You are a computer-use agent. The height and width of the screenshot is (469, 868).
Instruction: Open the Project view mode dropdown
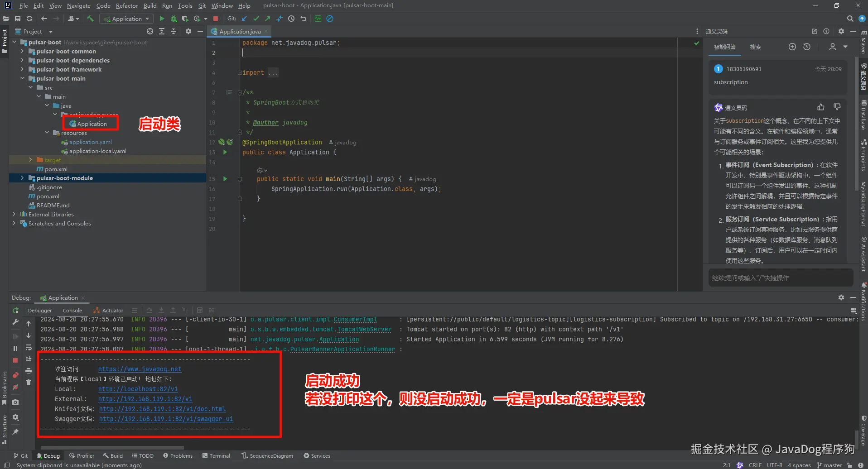pos(51,32)
